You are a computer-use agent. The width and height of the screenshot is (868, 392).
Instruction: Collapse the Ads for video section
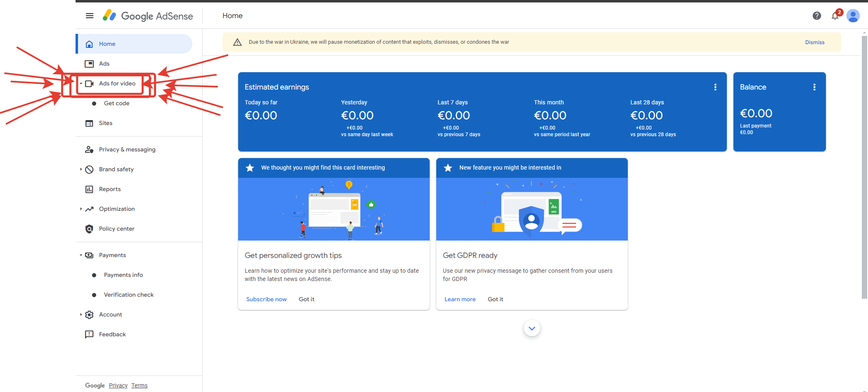click(x=81, y=84)
